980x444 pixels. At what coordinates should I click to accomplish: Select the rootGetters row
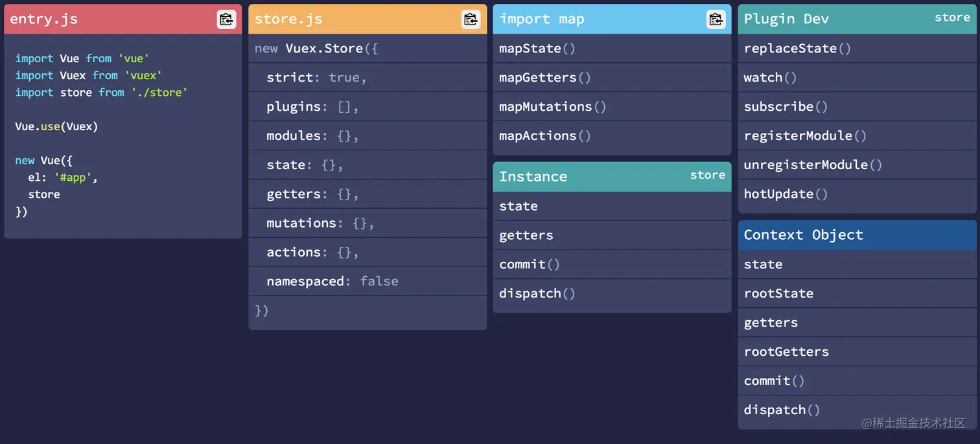point(857,352)
